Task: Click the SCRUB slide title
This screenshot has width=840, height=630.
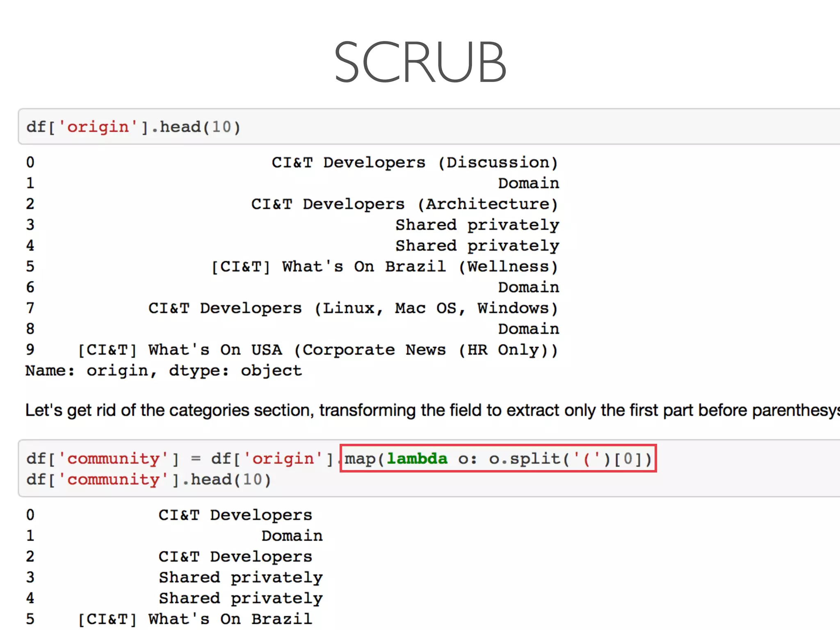Action: pyautogui.click(x=420, y=62)
